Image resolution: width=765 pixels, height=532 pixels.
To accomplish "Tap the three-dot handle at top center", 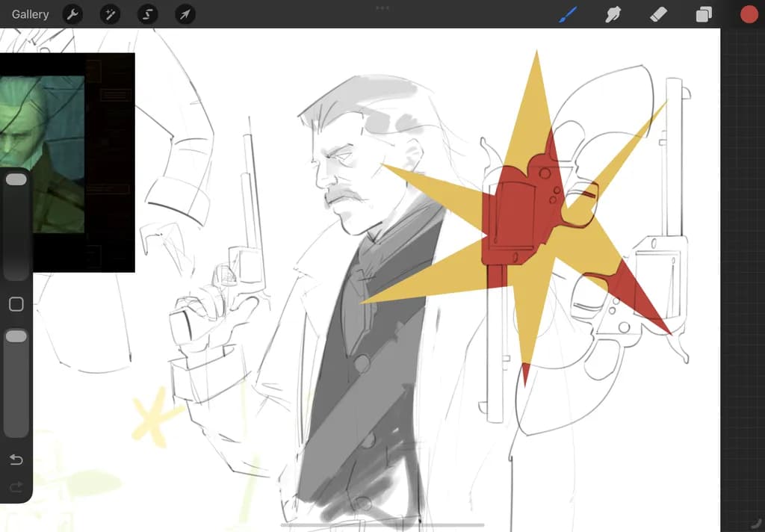I will coord(382,7).
